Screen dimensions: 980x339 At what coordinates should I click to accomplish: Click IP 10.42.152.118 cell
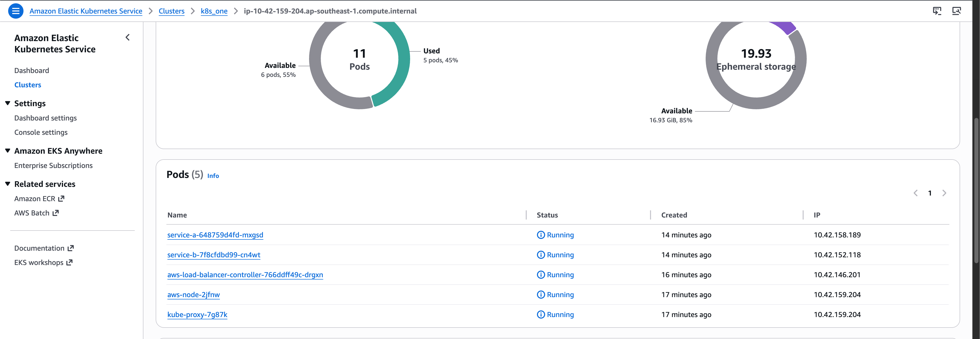[x=837, y=255]
